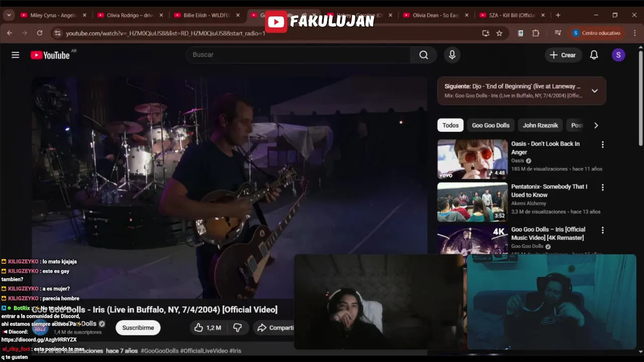
Task: Switch to the Billie Eilish WILDFLOWER tab
Action: click(x=206, y=15)
